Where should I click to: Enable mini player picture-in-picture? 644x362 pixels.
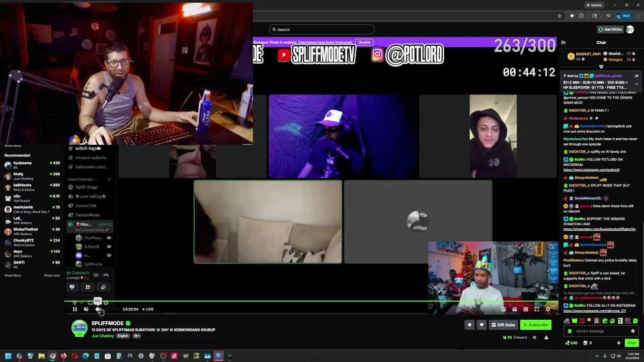[x=504, y=309]
